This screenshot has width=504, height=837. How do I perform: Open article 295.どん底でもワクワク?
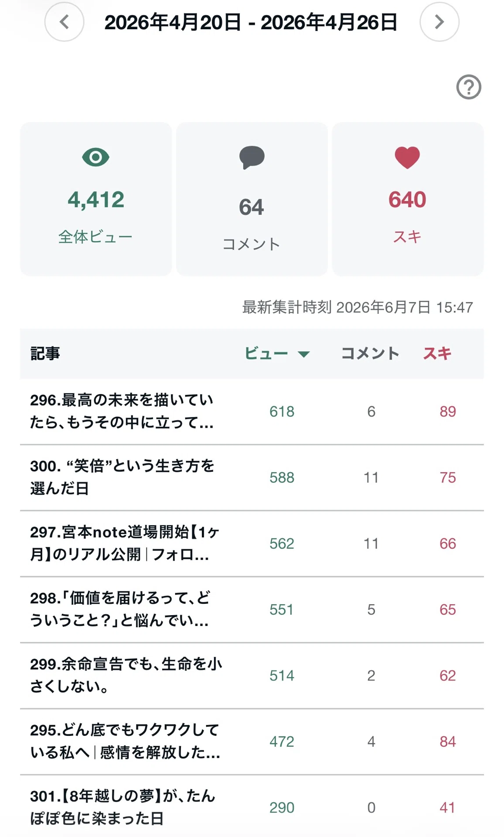click(x=125, y=741)
